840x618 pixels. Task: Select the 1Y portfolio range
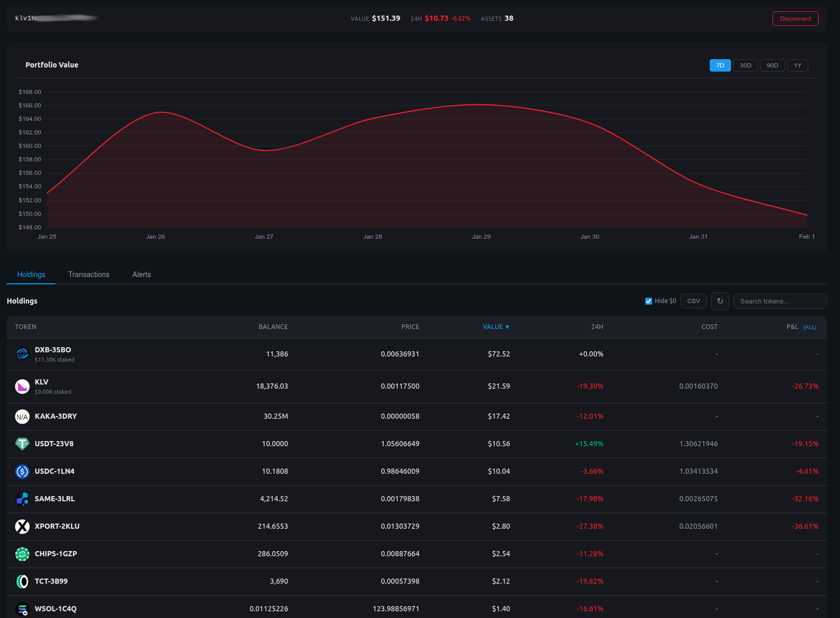[x=797, y=65]
